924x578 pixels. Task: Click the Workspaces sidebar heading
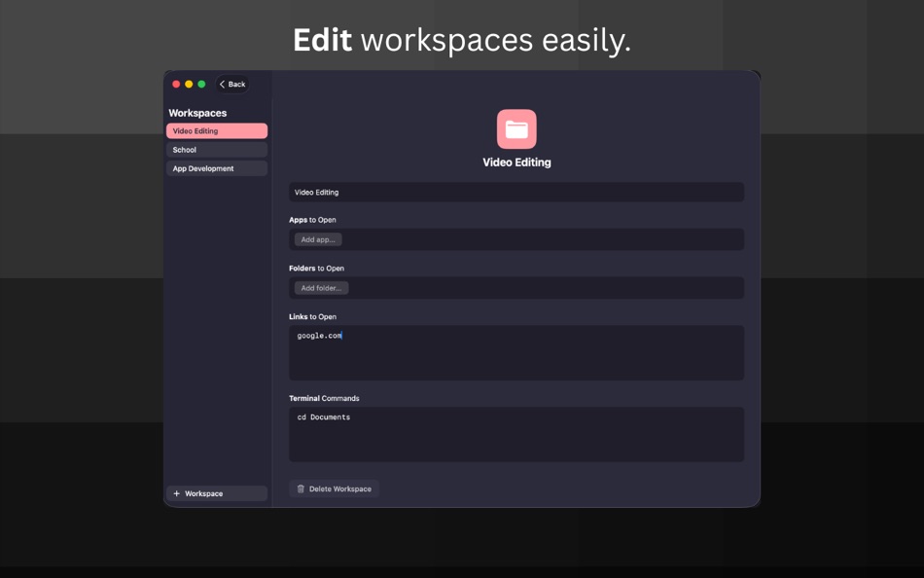click(198, 112)
